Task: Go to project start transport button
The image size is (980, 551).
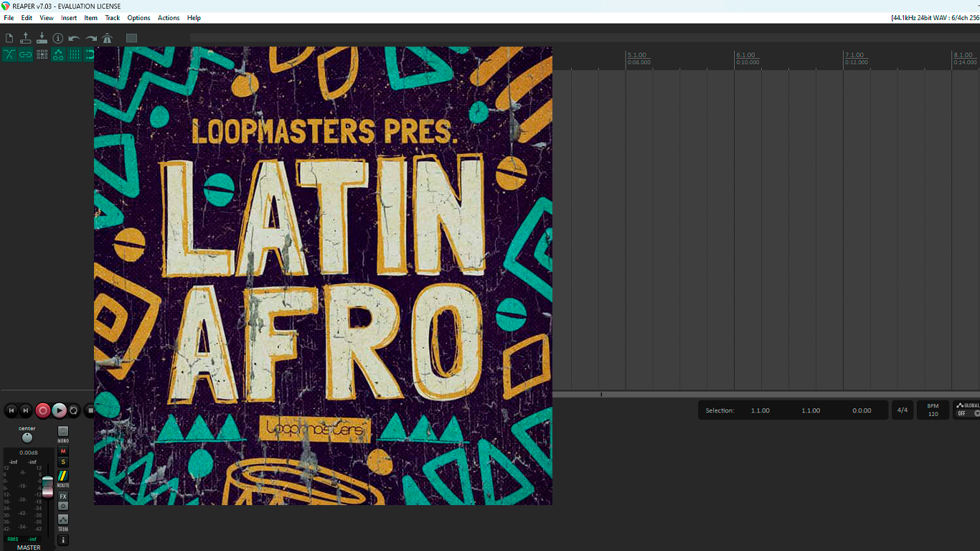Action: point(11,410)
